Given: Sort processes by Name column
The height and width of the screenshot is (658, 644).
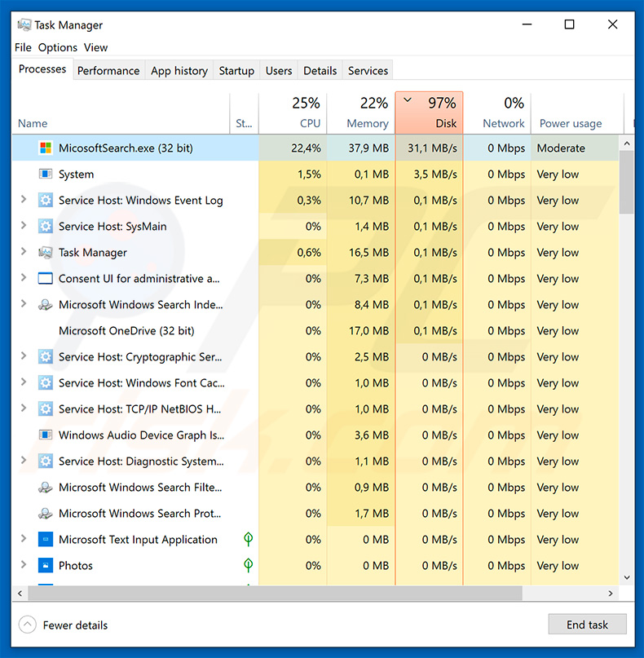Looking at the screenshot, I should [121, 113].
